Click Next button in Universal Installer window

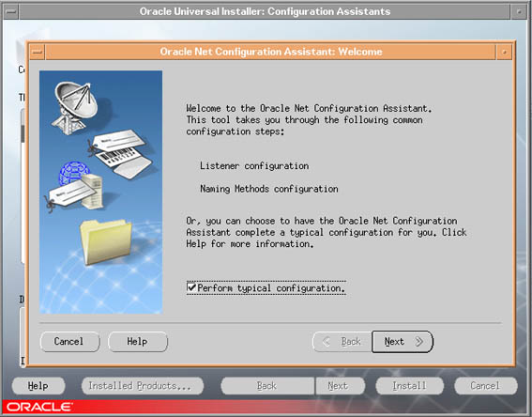click(x=340, y=386)
